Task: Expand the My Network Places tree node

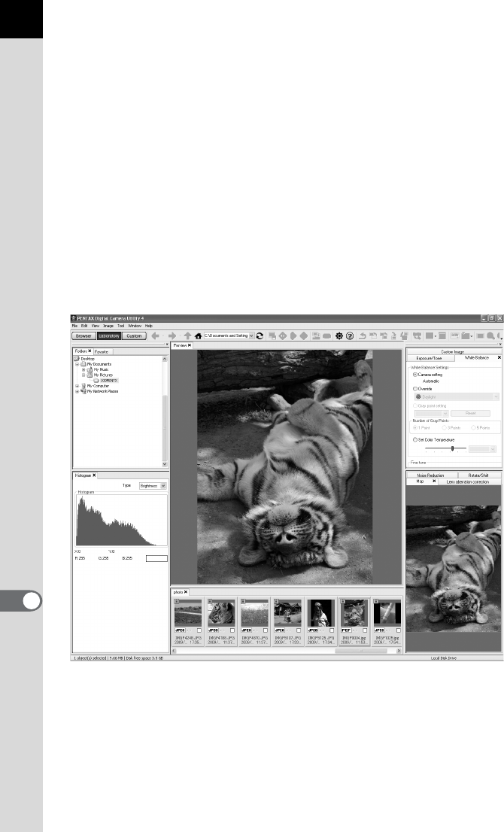Action: (77, 392)
